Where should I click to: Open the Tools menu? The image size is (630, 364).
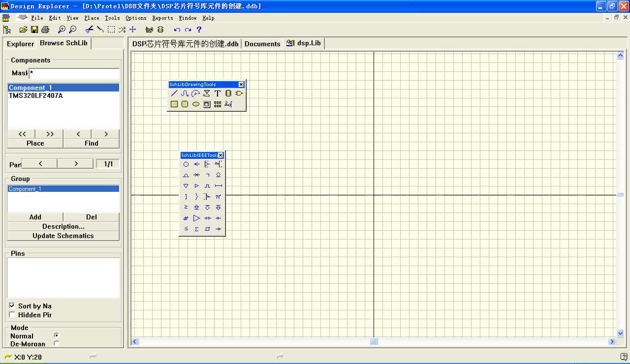point(112,18)
